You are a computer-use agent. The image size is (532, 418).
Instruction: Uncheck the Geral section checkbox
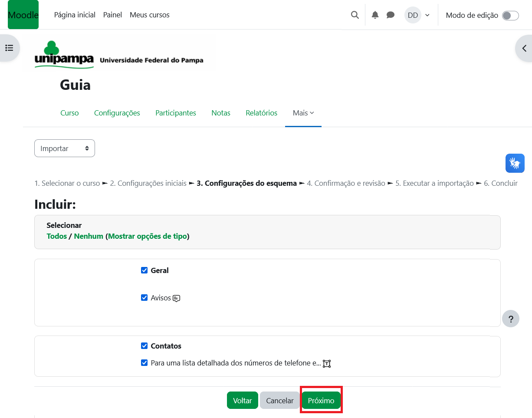tap(144, 270)
